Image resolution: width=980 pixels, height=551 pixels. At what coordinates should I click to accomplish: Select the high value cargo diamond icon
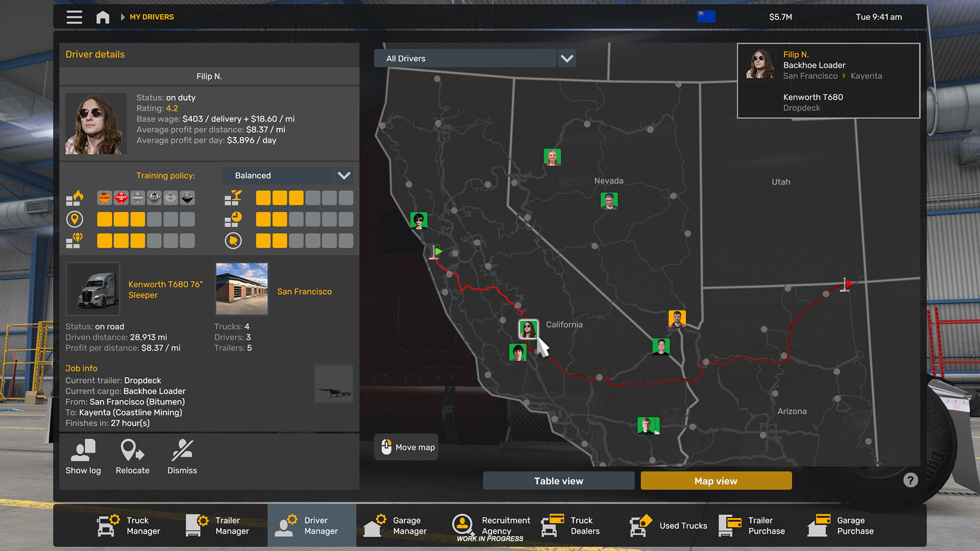(x=75, y=241)
